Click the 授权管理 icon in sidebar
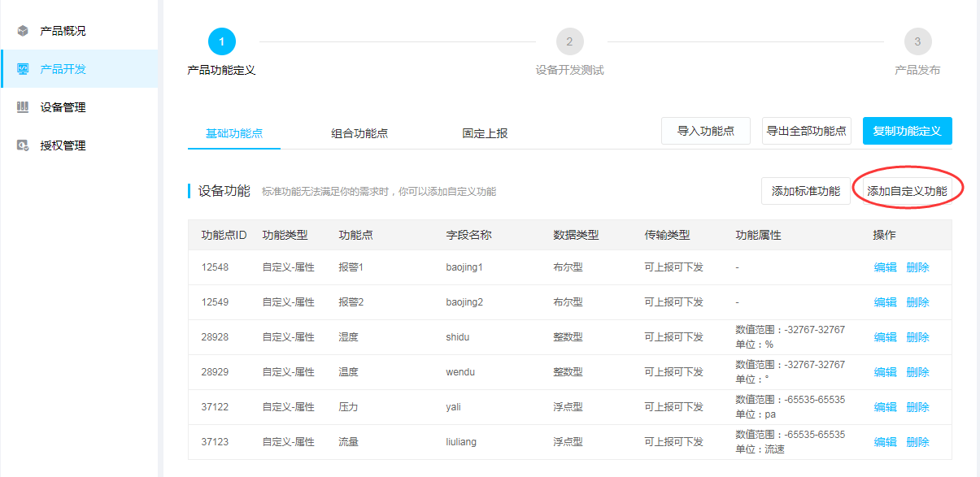980x477 pixels. coord(23,145)
